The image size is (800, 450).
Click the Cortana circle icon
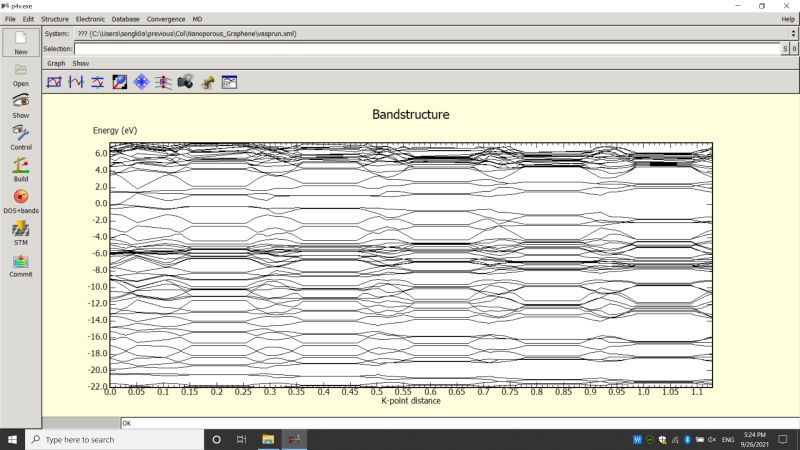[x=216, y=439]
